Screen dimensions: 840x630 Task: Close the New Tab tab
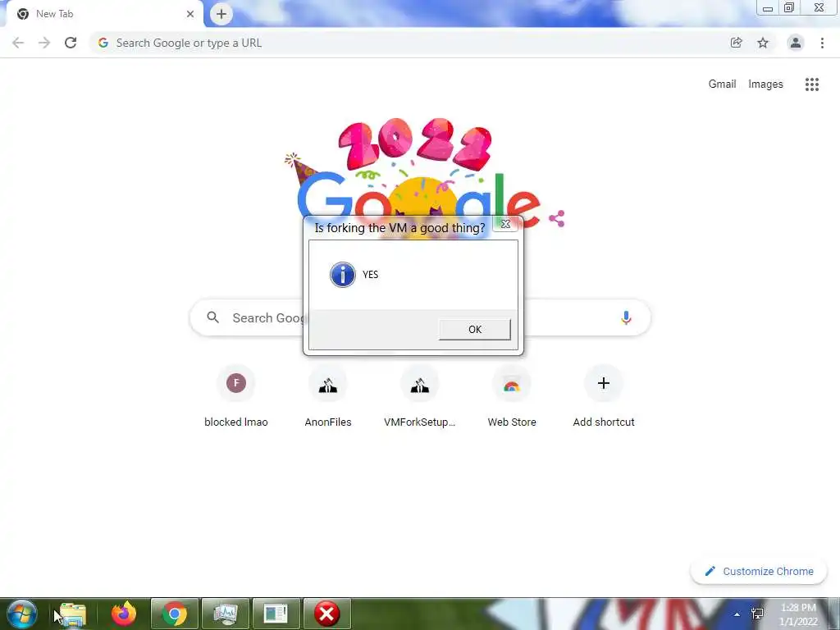click(190, 14)
